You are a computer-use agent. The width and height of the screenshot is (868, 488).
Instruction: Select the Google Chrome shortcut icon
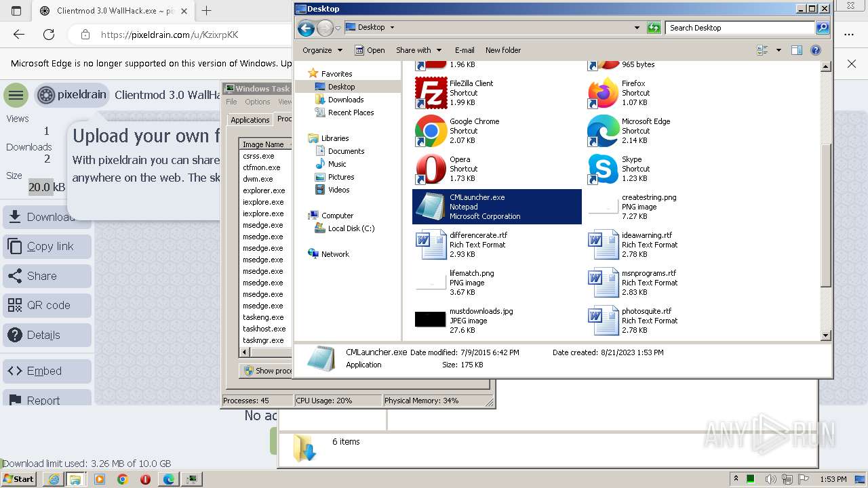[x=431, y=131]
